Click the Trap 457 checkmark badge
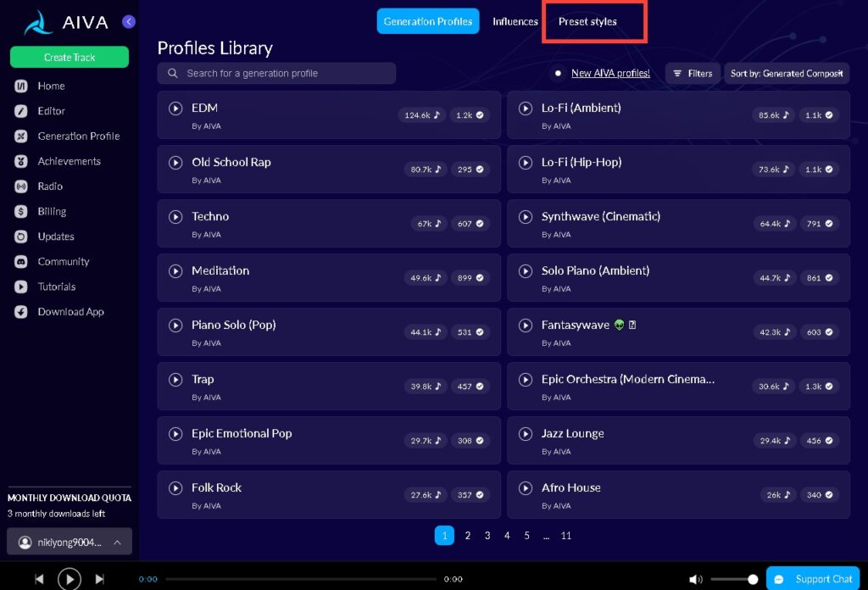The width and height of the screenshot is (868, 590). click(470, 387)
